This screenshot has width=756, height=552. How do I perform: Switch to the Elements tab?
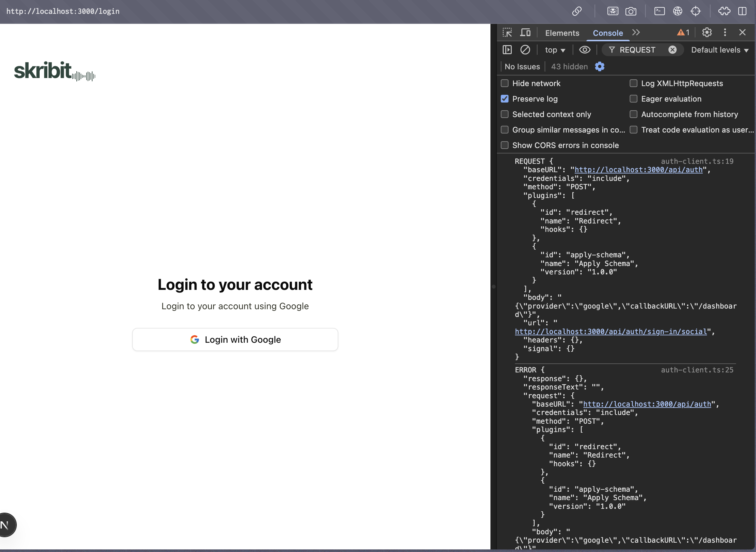[x=562, y=33]
